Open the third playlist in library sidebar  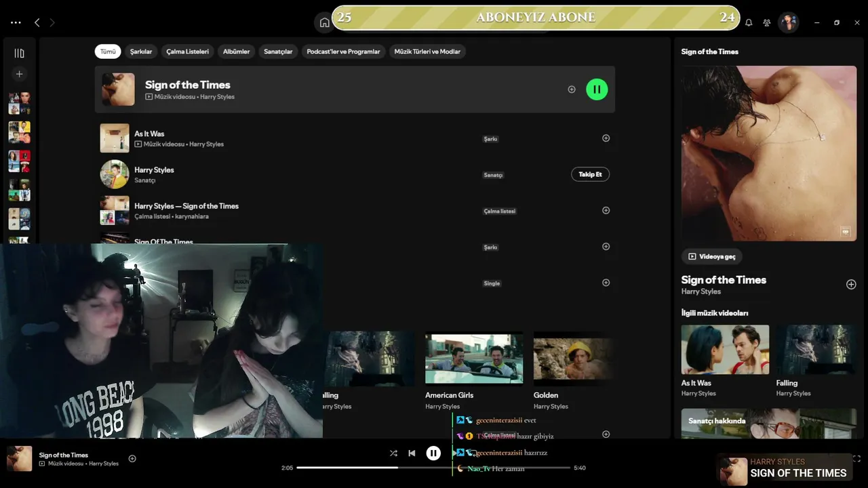[x=19, y=161]
